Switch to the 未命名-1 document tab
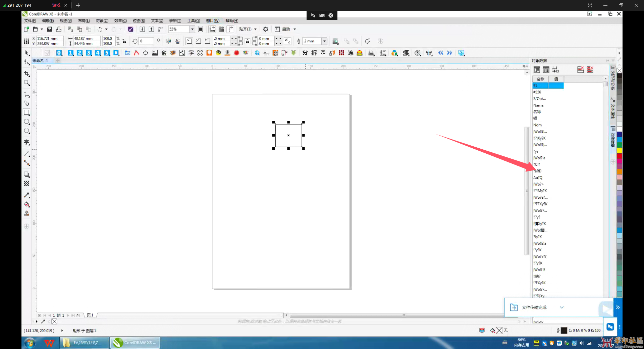The width and height of the screenshot is (644, 349). 40,61
